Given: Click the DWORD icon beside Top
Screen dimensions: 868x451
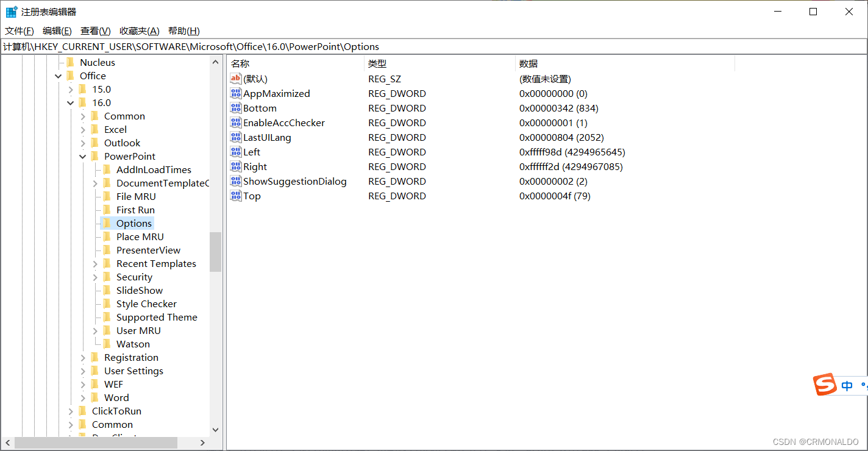Looking at the screenshot, I should coord(236,196).
